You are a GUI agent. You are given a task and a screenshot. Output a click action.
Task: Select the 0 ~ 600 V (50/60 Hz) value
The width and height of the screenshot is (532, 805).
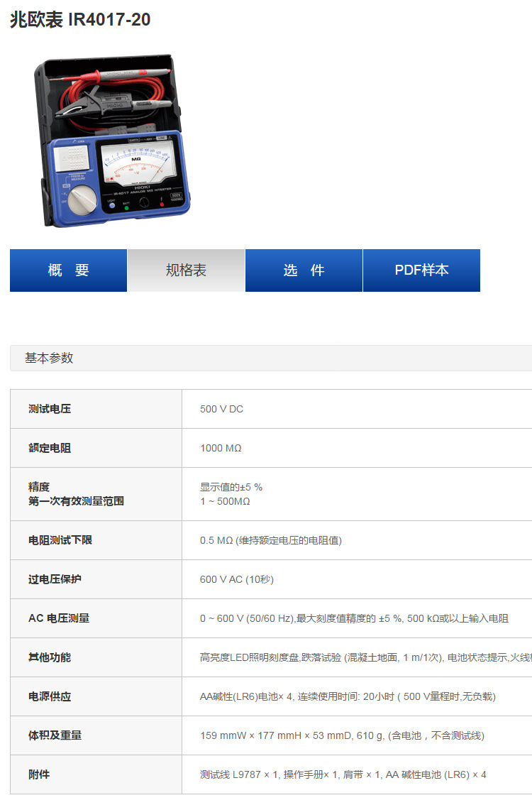[354, 618]
